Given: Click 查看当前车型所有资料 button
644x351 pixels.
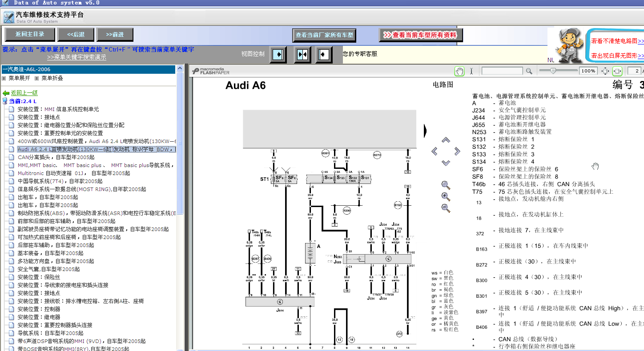Looking at the screenshot, I should 421,35.
